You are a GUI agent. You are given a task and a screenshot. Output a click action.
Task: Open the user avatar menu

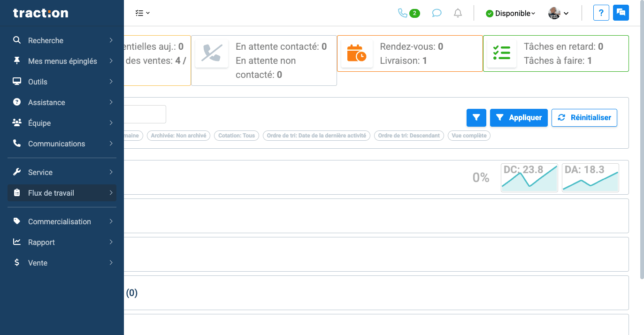pos(559,13)
